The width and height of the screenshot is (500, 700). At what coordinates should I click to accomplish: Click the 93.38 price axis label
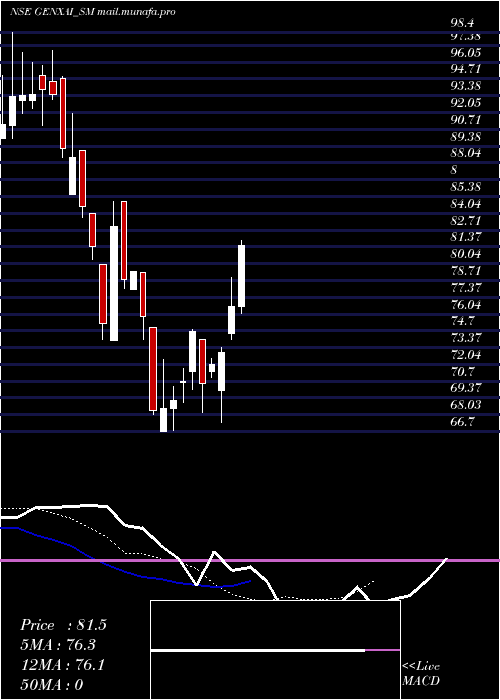(x=466, y=86)
